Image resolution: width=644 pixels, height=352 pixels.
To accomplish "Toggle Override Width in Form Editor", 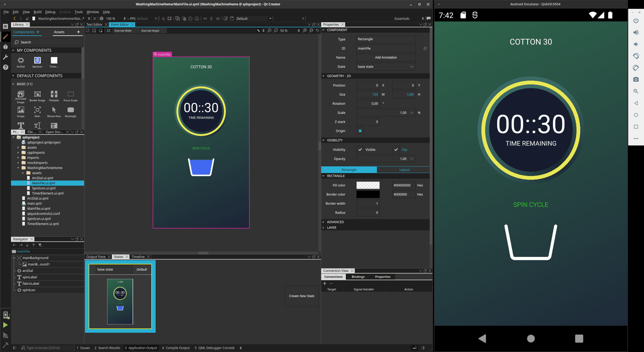I will 122,30.
